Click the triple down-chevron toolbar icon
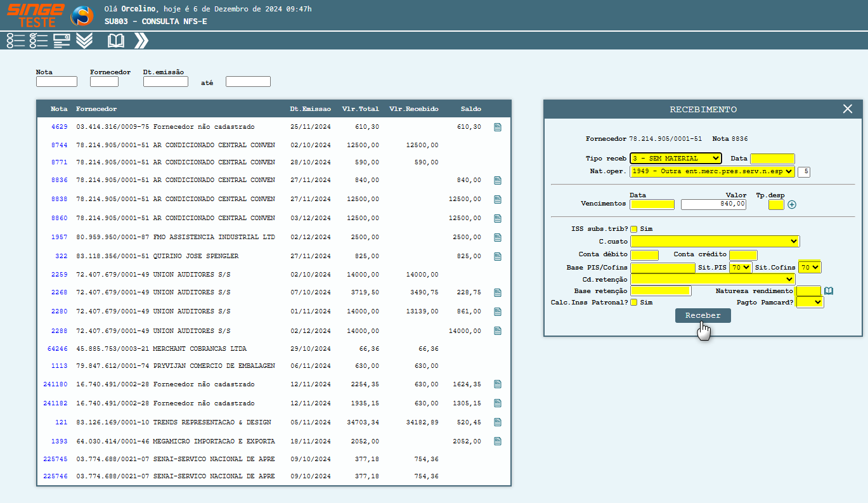This screenshot has height=503, width=868. coord(84,41)
